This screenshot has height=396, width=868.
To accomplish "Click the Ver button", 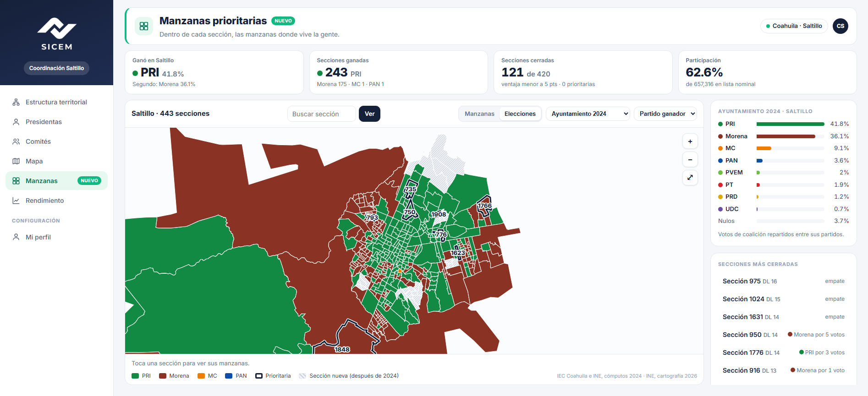I will (369, 114).
